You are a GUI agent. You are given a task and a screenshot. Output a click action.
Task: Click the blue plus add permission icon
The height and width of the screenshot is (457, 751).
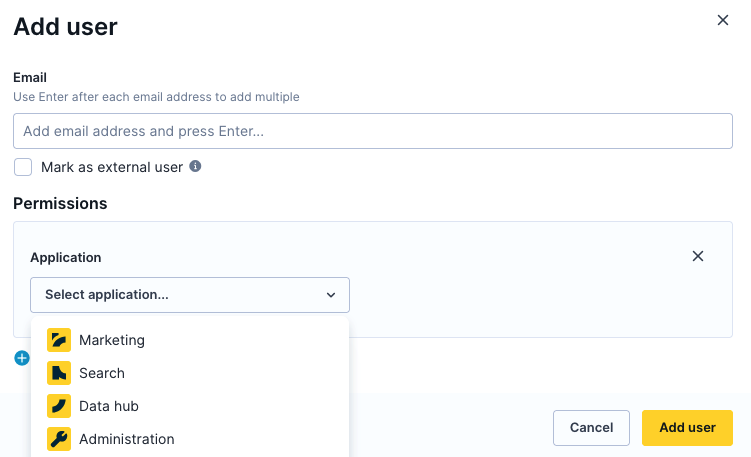[x=22, y=358]
